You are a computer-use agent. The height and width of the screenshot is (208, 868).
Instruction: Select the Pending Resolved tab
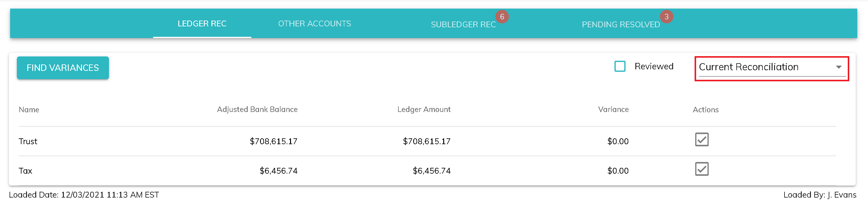pos(621,25)
